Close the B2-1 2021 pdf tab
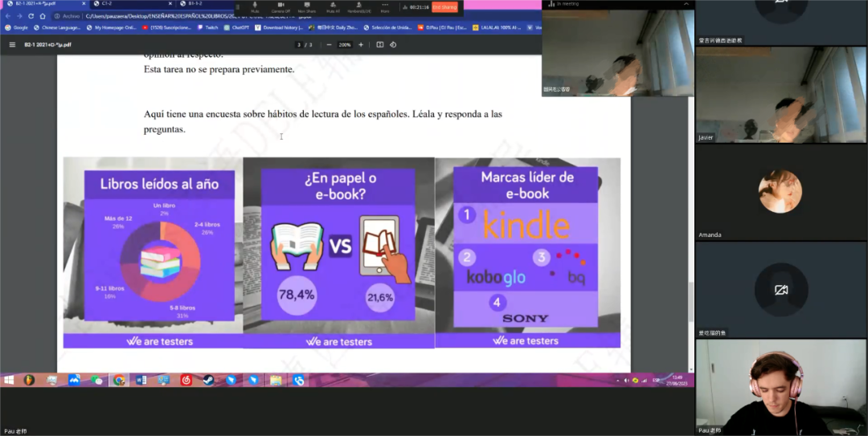This screenshot has height=436, width=868. tap(84, 3)
